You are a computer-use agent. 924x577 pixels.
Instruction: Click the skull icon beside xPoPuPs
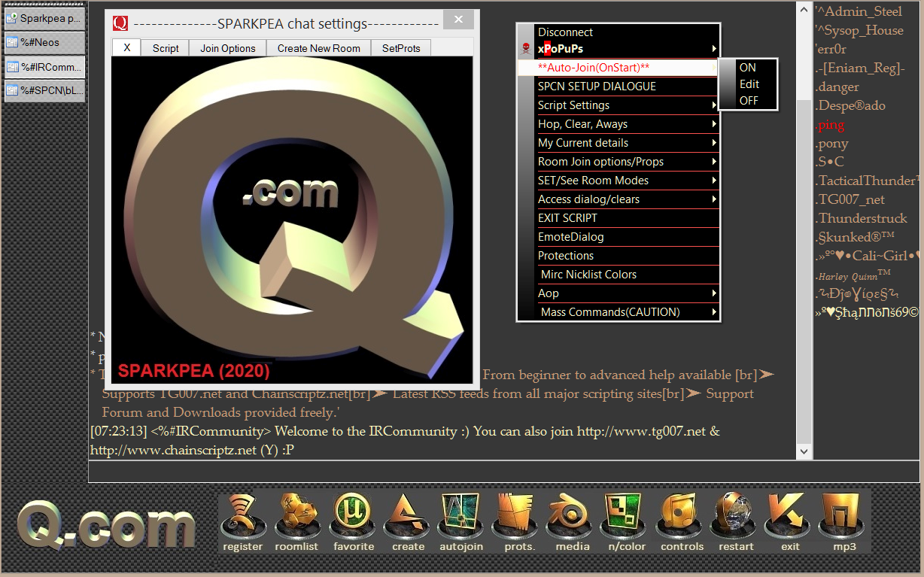[525, 49]
